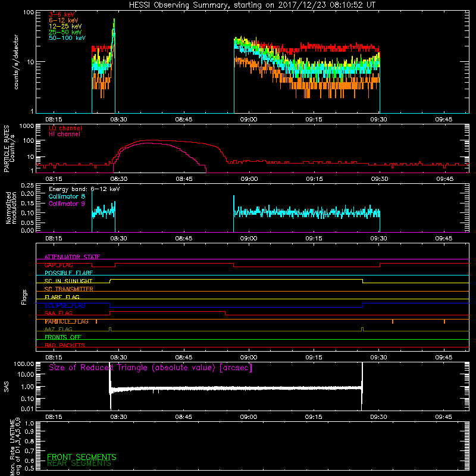Click the ECLIPSE_FLAG label
Viewport: 476px width, 476px height.
point(65,305)
